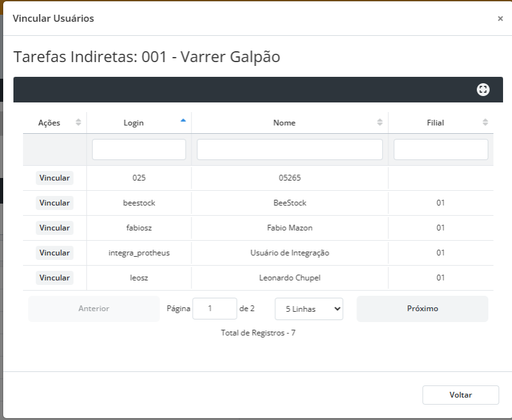Screen dimensions: 512x420
Task: Click the Login filter input field
Action: (139, 150)
